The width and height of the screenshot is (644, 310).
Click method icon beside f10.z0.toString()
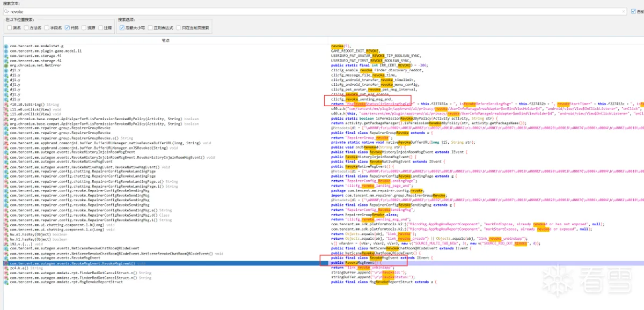[x=6, y=105]
